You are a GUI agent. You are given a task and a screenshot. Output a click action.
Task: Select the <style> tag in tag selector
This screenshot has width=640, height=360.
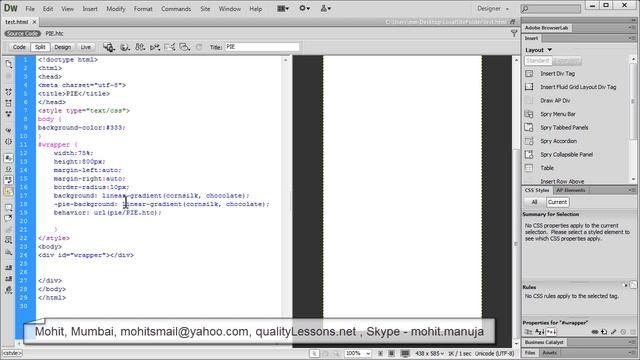[12, 353]
